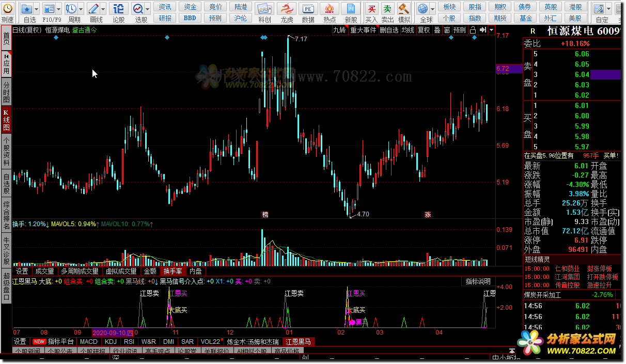Viewport: 626px width, 364px height.
Task: Click the 卖出 sell icon
Action: (x=387, y=9)
